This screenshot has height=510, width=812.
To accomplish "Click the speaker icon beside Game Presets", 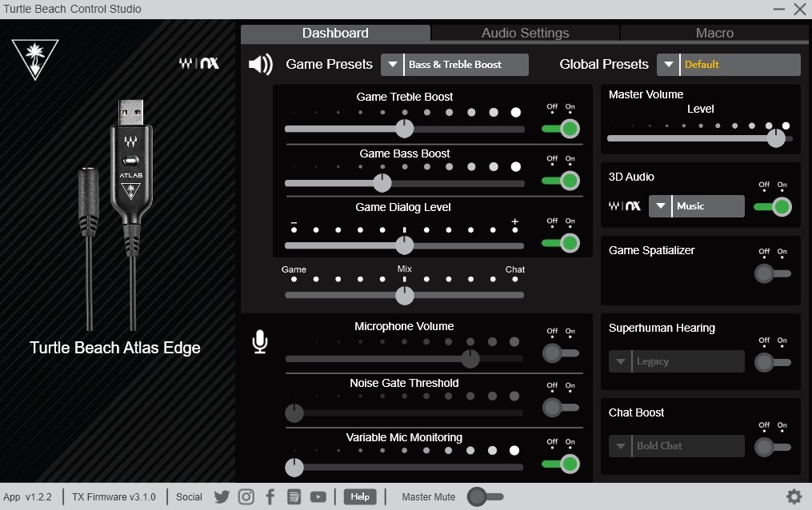I will (x=261, y=64).
